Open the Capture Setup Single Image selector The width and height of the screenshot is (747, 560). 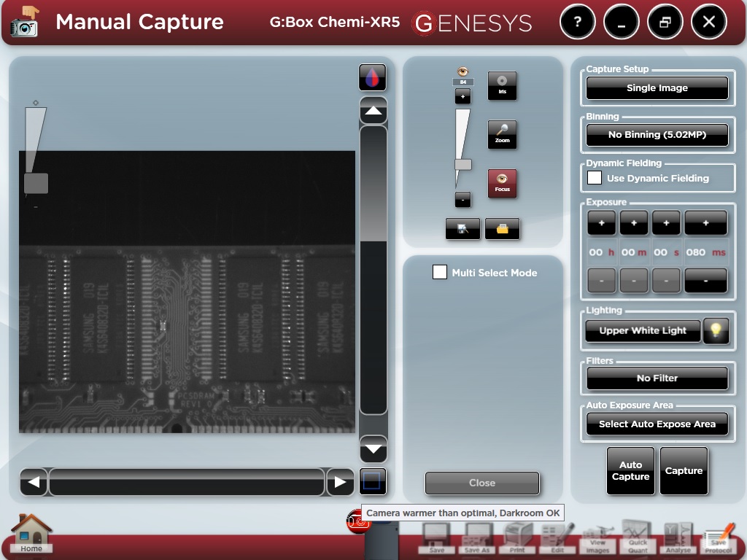[657, 88]
